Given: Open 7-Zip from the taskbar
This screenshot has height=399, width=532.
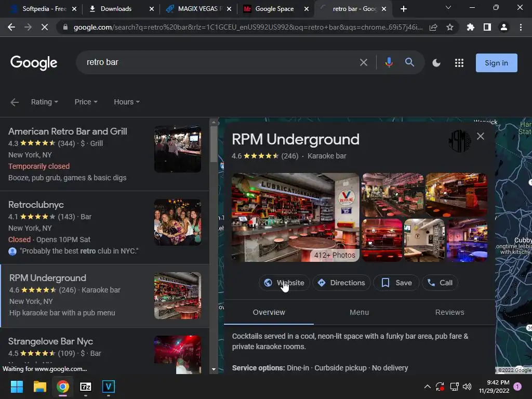Looking at the screenshot, I should (86, 387).
